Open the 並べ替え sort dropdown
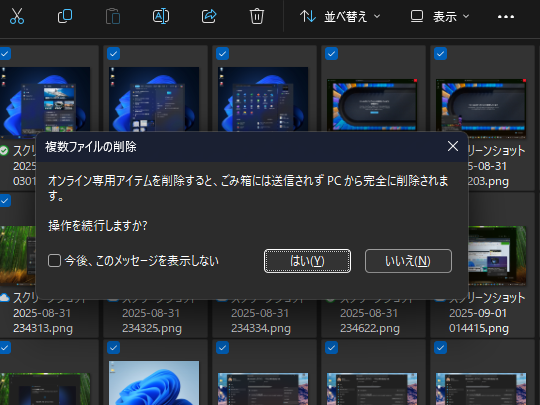This screenshot has height=405, width=540. (x=340, y=16)
